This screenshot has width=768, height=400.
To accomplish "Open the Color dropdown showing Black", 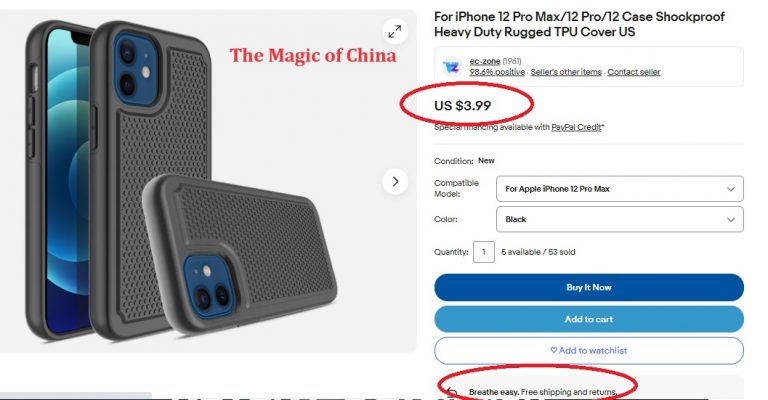I will pyautogui.click(x=620, y=219).
